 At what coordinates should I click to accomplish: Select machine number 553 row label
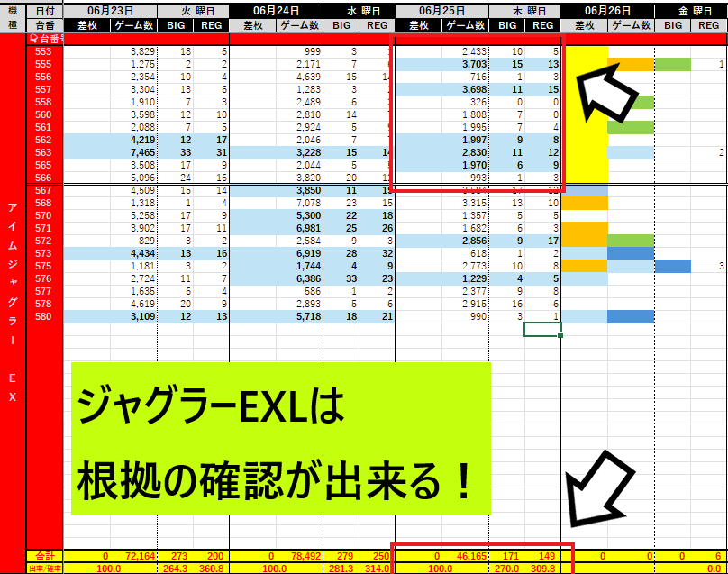click(x=43, y=51)
